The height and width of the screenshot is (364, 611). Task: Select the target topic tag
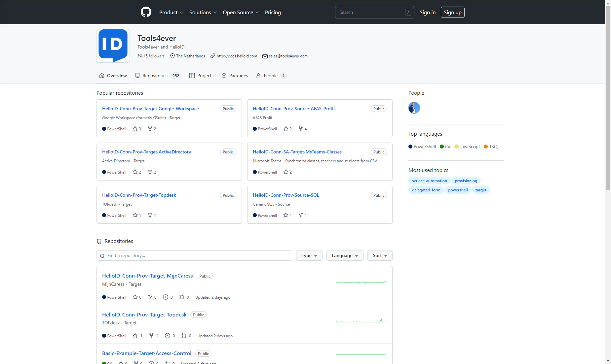[480, 190]
